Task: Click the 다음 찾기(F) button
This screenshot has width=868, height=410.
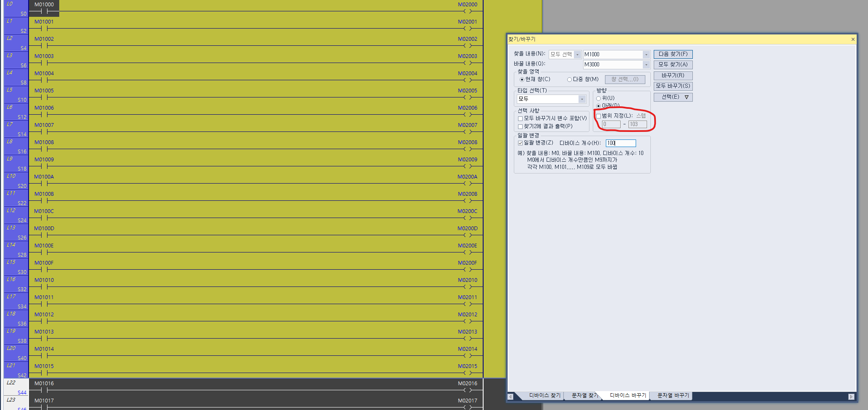Action: point(673,54)
